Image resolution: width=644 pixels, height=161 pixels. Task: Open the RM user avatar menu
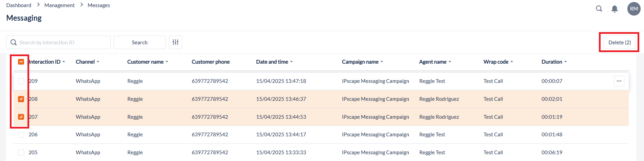pyautogui.click(x=634, y=9)
